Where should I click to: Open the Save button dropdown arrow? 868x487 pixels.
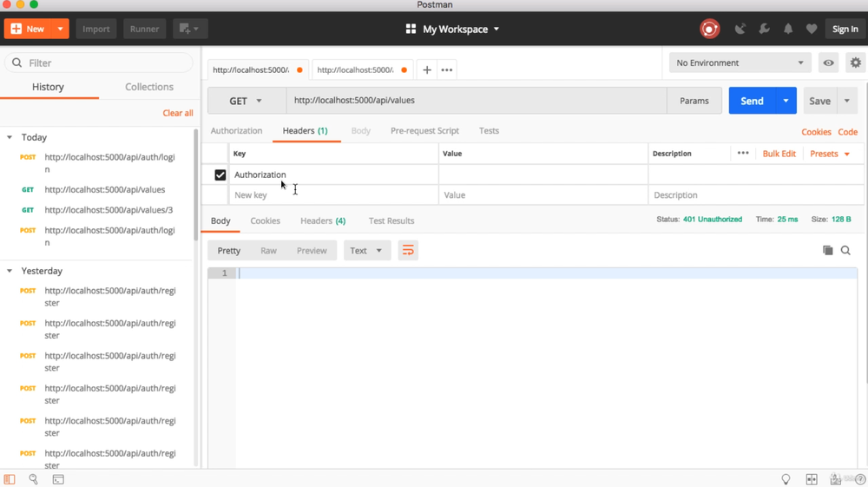point(847,101)
